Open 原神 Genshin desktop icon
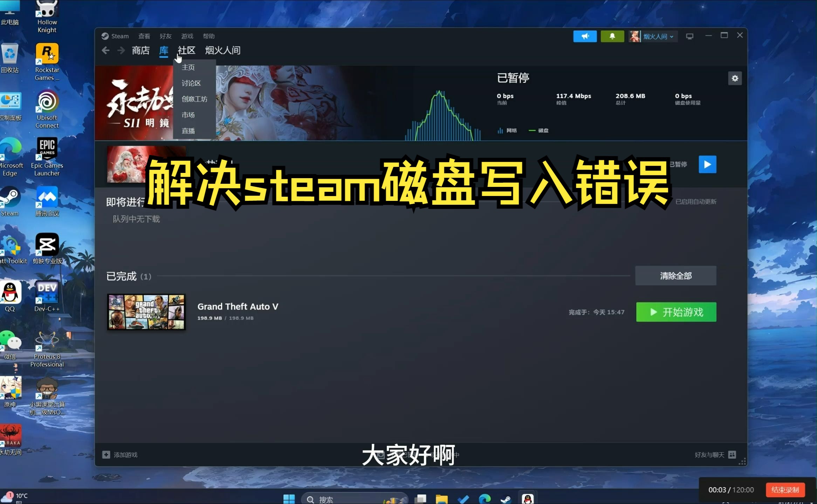Screen dimensions: 817x504 [10, 392]
